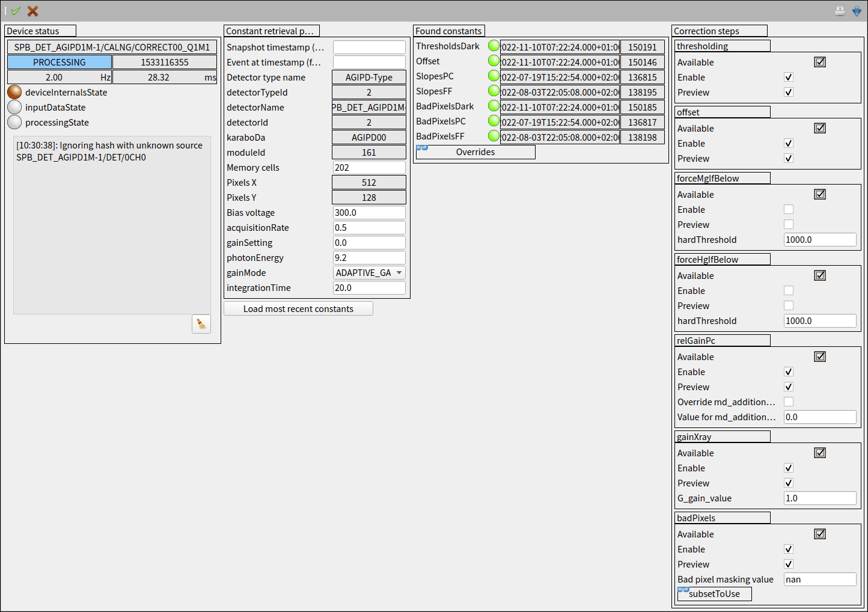Viewport: 868px width, 612px height.
Task: Click the Snapshot timestamp input field
Action: coord(369,47)
